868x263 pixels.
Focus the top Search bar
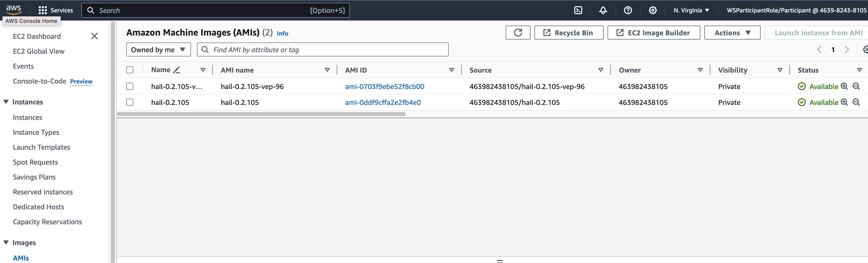coord(216,10)
